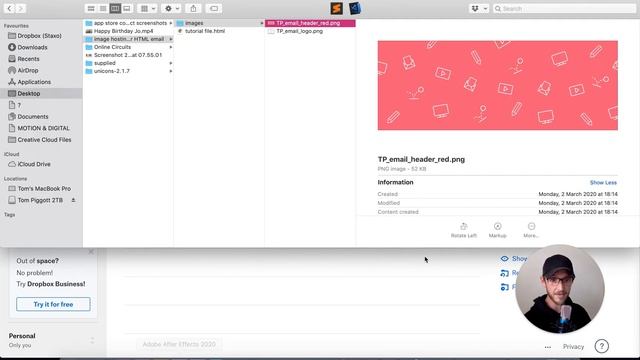Switch Finder to gallery view
The image size is (640, 360).
(127, 8)
